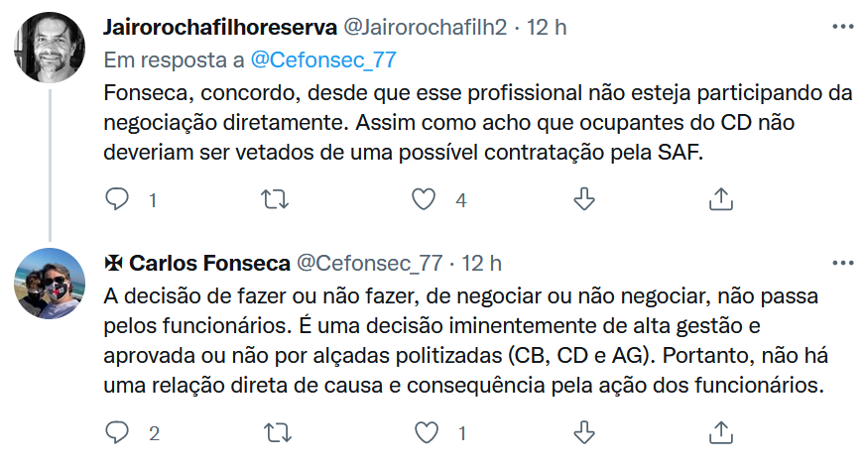Open Jairorochafilhoreserva's profile picture

tap(50, 47)
